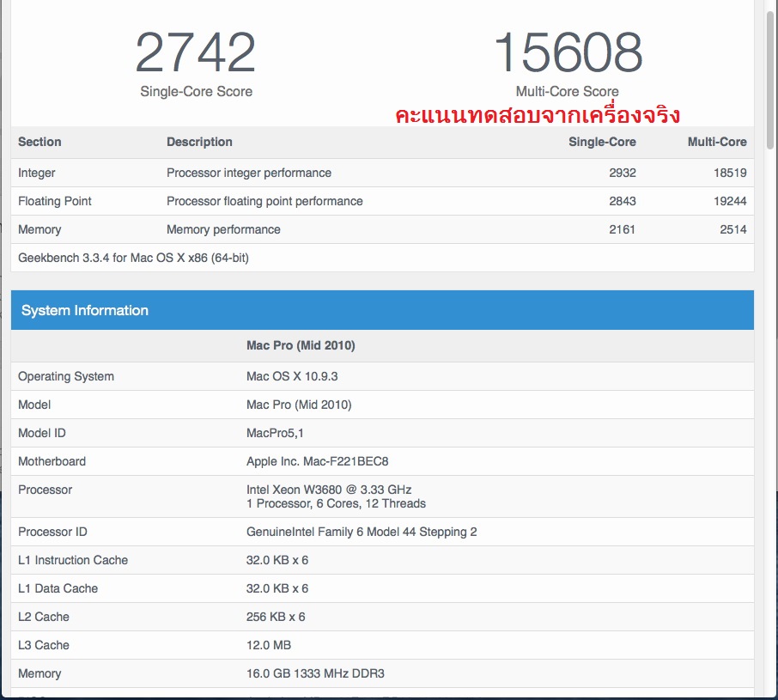Click 'Processor integer performance' description

[x=249, y=173]
